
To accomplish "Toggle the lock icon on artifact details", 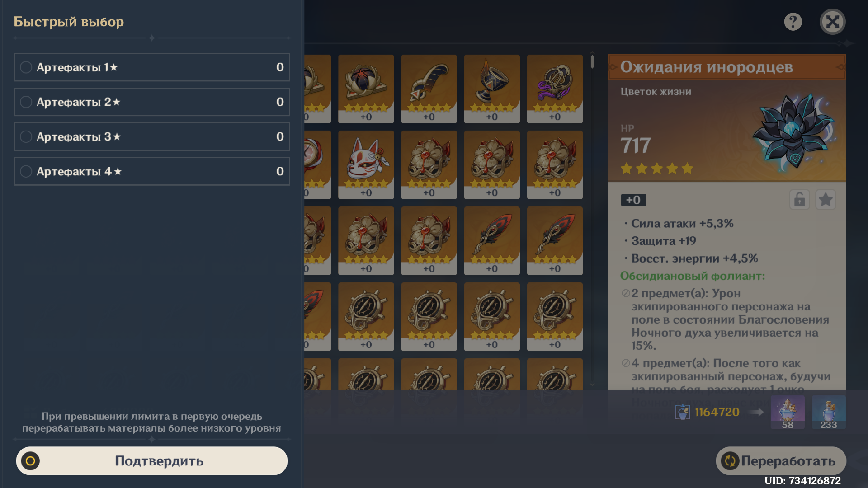I will [x=799, y=200].
